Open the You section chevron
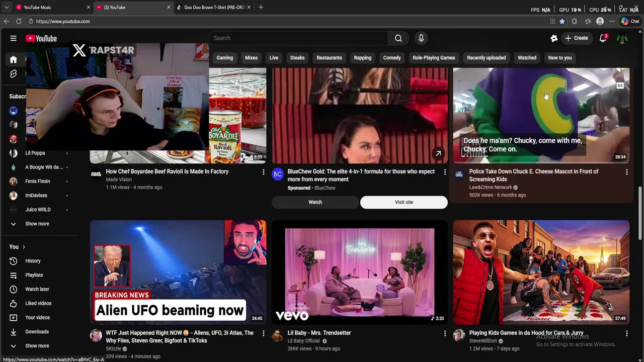Viewport: 644px width, 362px height. [x=24, y=247]
